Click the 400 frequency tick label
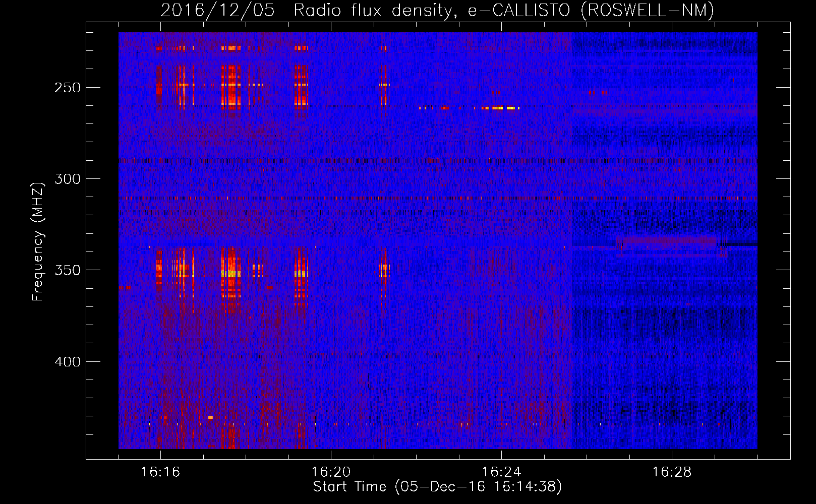 pos(68,362)
